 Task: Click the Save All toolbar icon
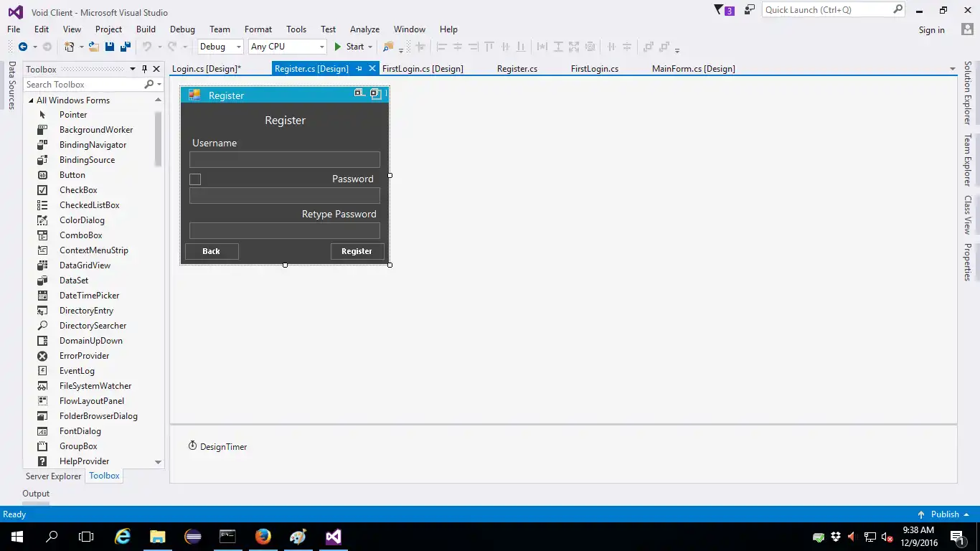(x=125, y=47)
